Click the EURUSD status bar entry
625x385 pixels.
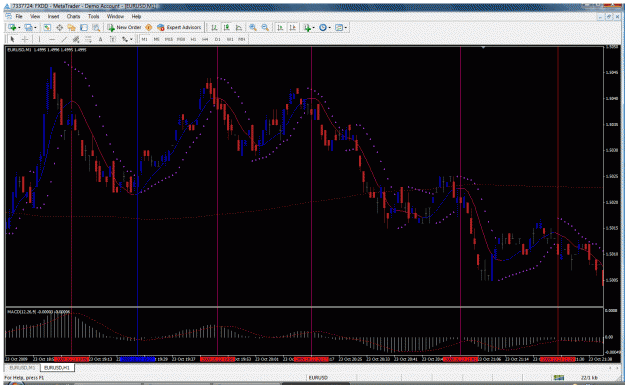318,377
